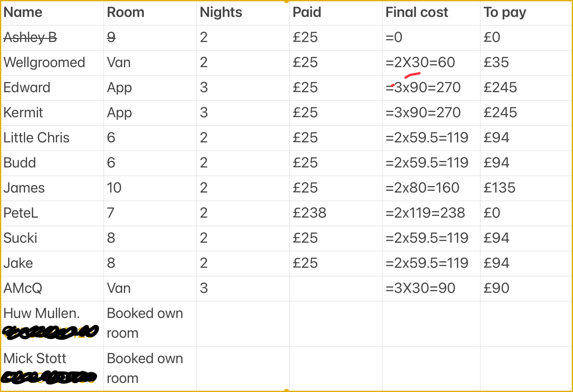The width and height of the screenshot is (573, 392).
Task: Click Jake's nights cell
Action: pyautogui.click(x=243, y=263)
